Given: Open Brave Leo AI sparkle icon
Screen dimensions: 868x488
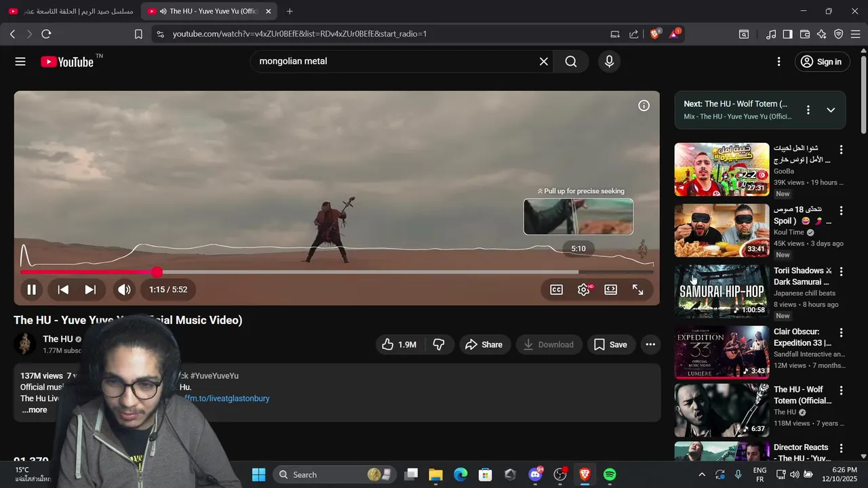Looking at the screenshot, I should 822,34.
